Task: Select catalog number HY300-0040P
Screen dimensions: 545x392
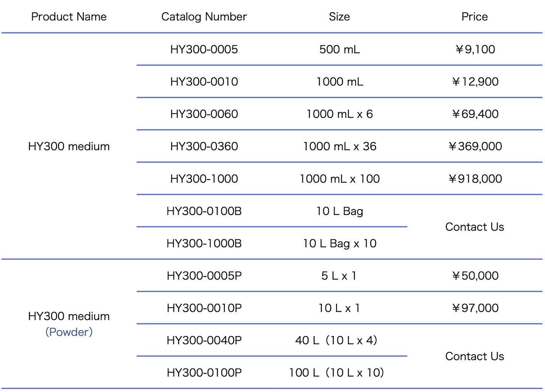Action: 204,340
